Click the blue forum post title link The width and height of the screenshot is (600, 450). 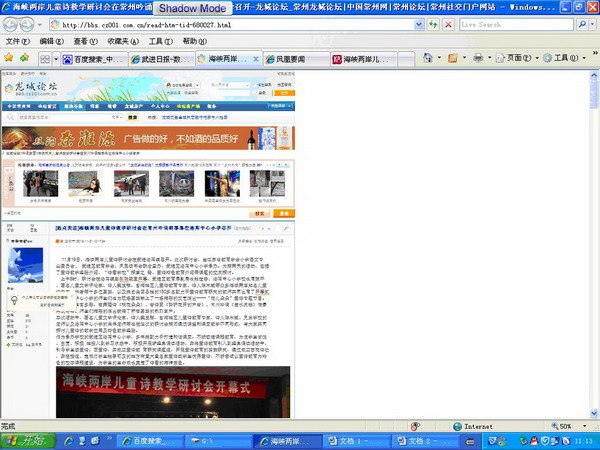[x=143, y=228]
